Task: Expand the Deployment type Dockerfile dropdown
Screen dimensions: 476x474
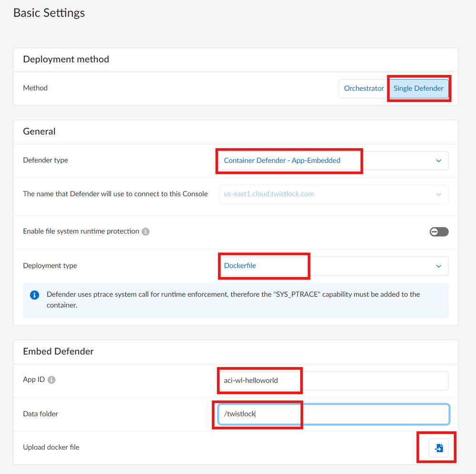Action: pos(333,266)
